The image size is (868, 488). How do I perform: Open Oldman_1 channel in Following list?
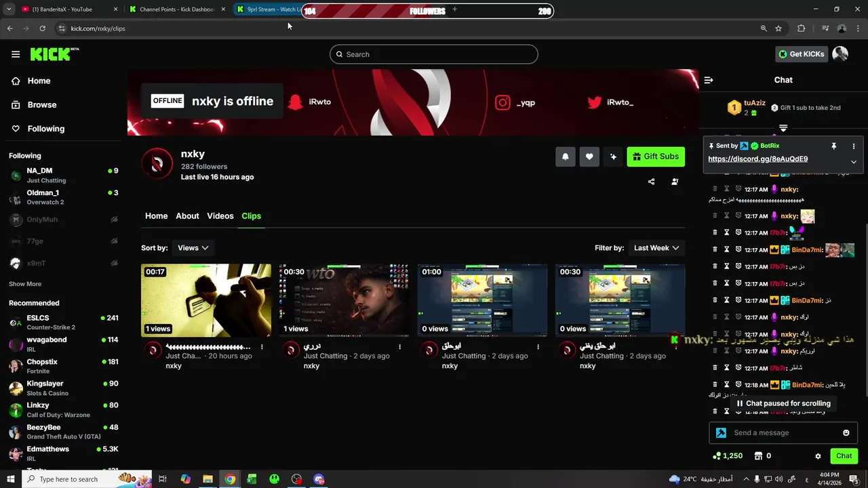(x=64, y=197)
